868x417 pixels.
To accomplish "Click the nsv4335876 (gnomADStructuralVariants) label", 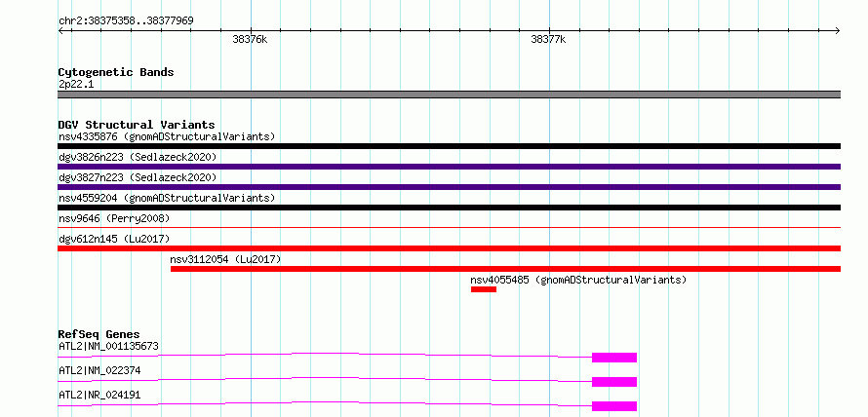I will click(167, 136).
